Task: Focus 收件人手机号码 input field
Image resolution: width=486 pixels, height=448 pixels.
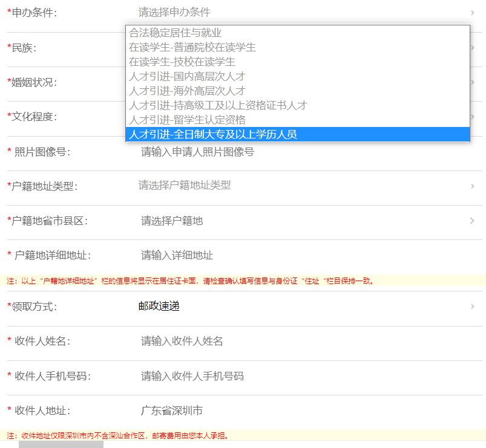Action: point(309,376)
